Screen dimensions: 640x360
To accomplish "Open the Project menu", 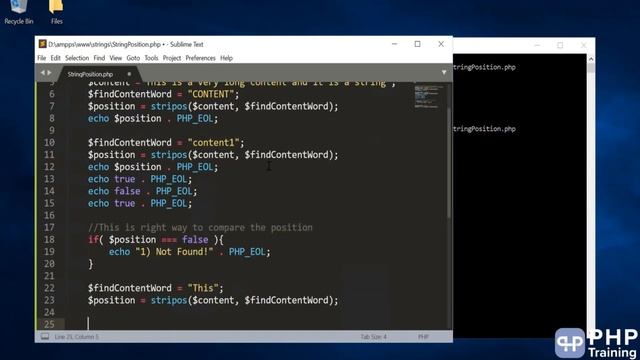I will (x=172, y=58).
